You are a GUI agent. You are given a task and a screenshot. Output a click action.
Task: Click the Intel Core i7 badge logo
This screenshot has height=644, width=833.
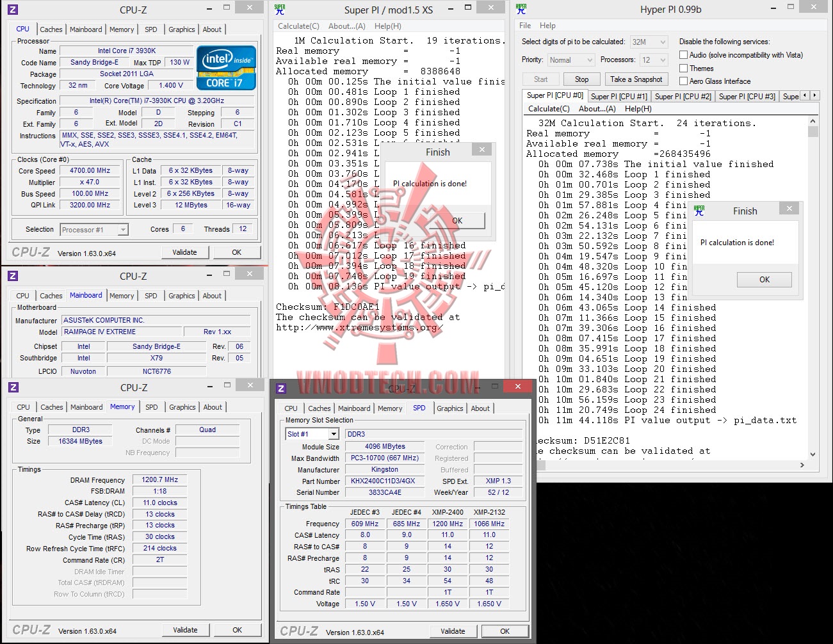(226, 68)
